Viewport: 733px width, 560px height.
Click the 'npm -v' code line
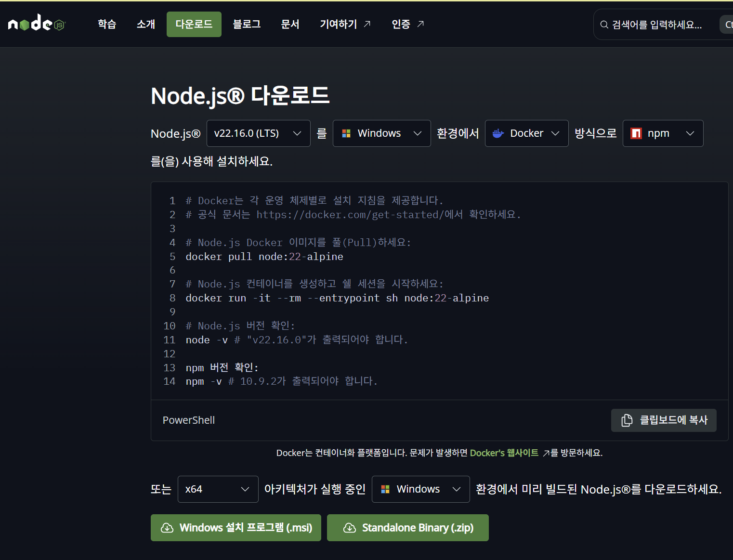[282, 381]
